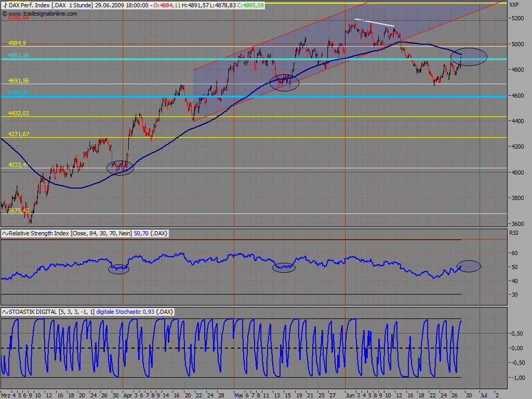Click the ellipse marking the mid-May price low
This screenshot has width=532, height=399.
tap(284, 82)
